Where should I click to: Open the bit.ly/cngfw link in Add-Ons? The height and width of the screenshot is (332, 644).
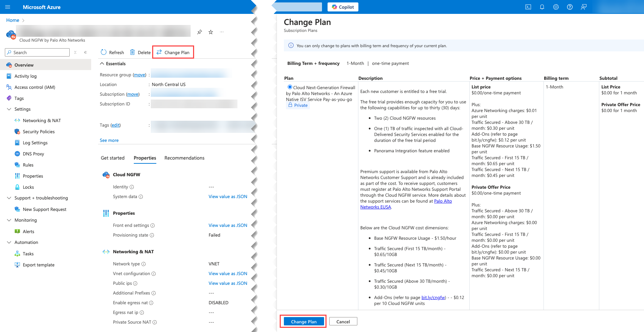(433, 298)
